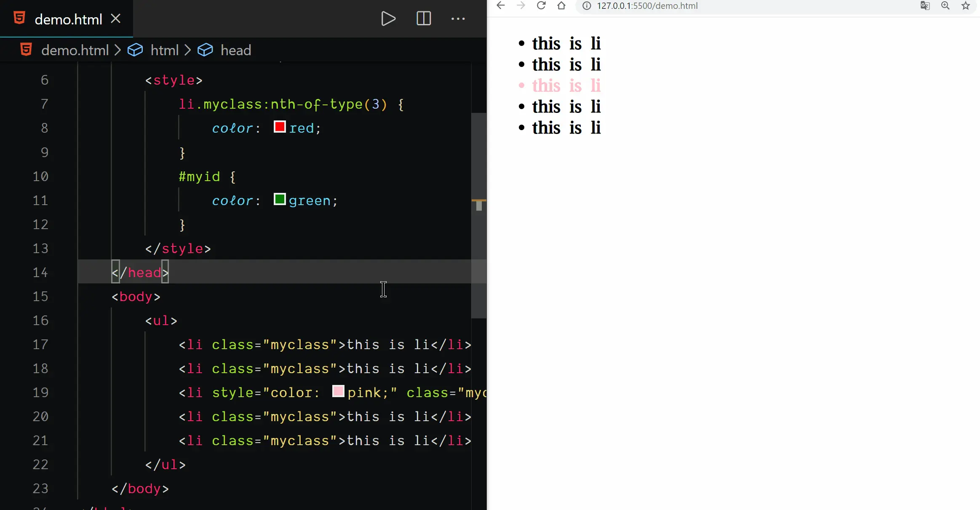Image resolution: width=980 pixels, height=510 pixels.
Task: Click the browser reload icon
Action: 541,5
